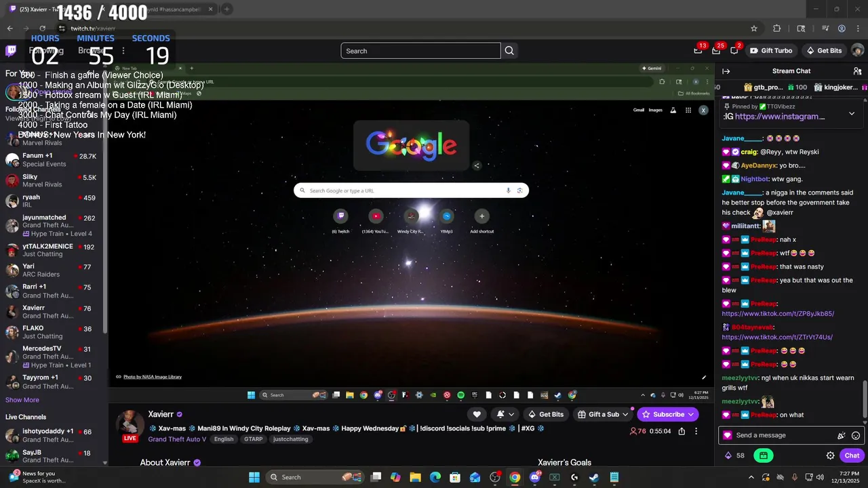Click the GTARP stream tag
The height and width of the screenshot is (488, 868).
tap(254, 439)
